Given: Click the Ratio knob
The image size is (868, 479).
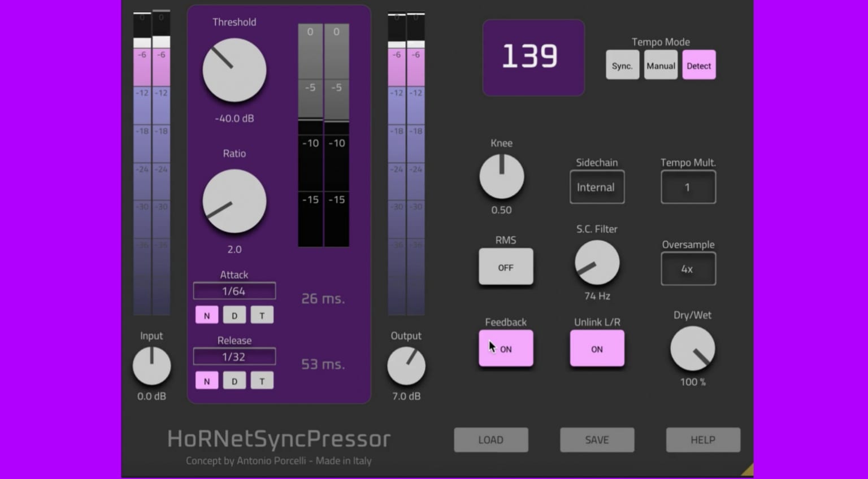Looking at the screenshot, I should coord(234,201).
